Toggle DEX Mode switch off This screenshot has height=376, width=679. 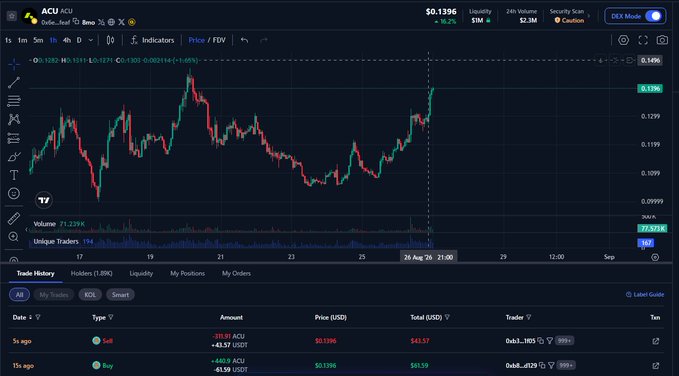pos(653,16)
